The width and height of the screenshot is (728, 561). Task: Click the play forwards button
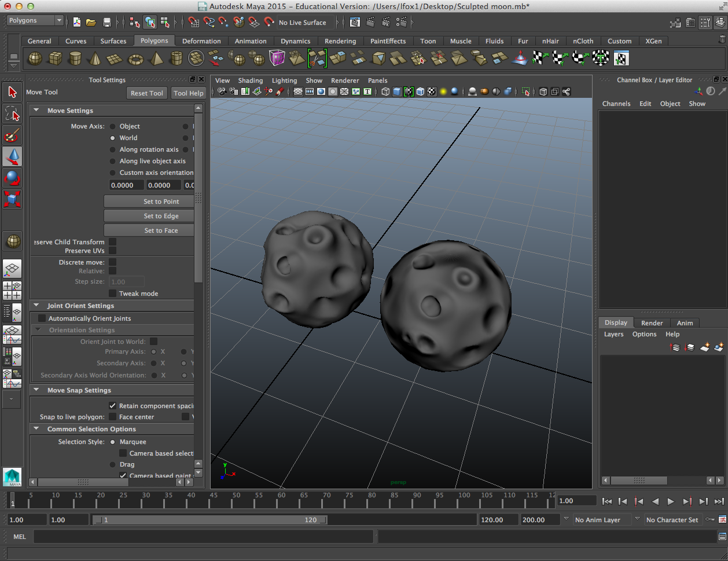click(x=671, y=501)
